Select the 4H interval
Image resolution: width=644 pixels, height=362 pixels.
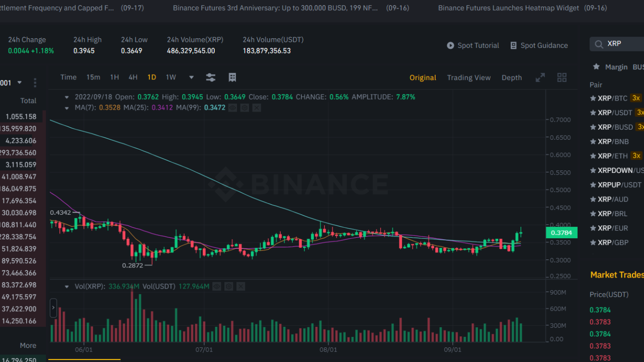coord(133,77)
